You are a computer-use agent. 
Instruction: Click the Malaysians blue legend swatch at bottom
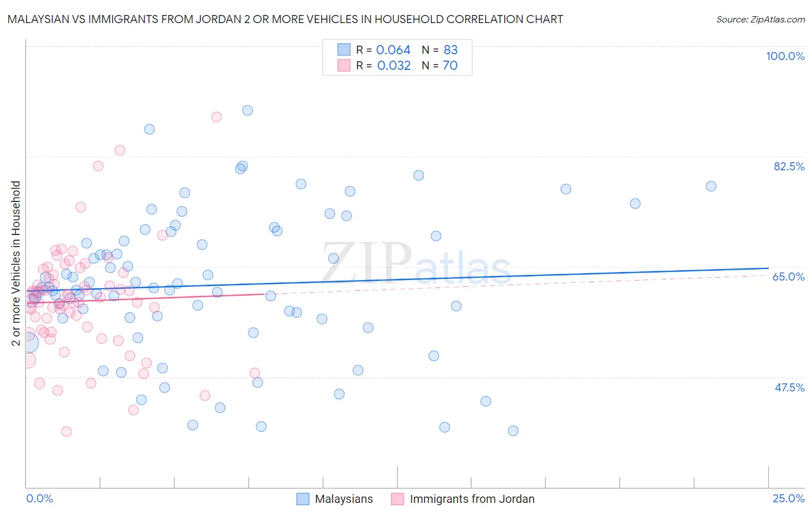303,499
